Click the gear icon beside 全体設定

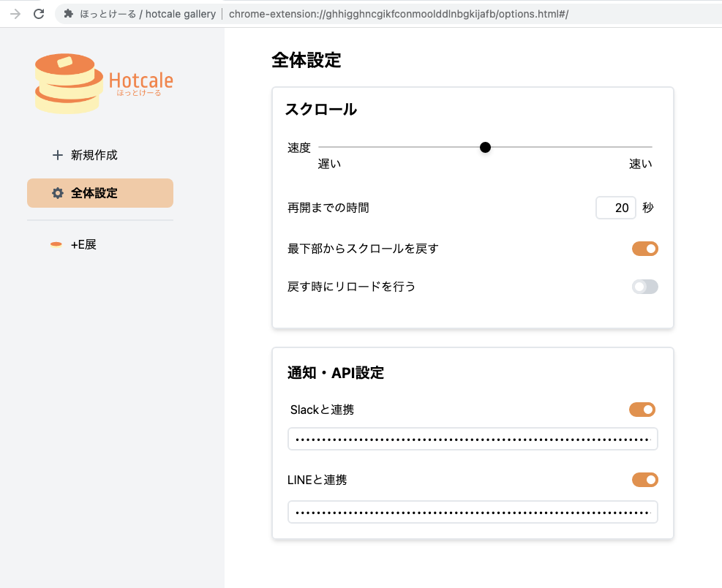click(x=58, y=193)
